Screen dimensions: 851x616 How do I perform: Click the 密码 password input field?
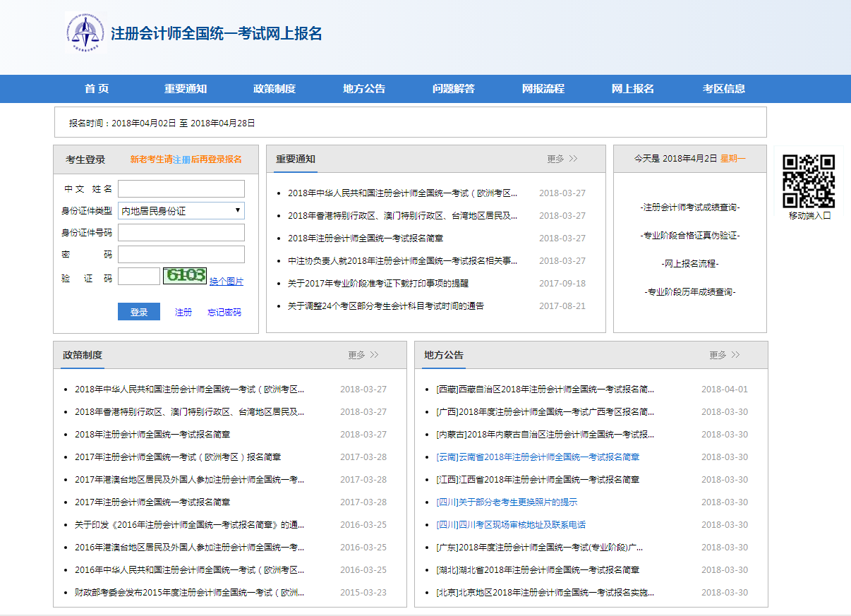(181, 254)
